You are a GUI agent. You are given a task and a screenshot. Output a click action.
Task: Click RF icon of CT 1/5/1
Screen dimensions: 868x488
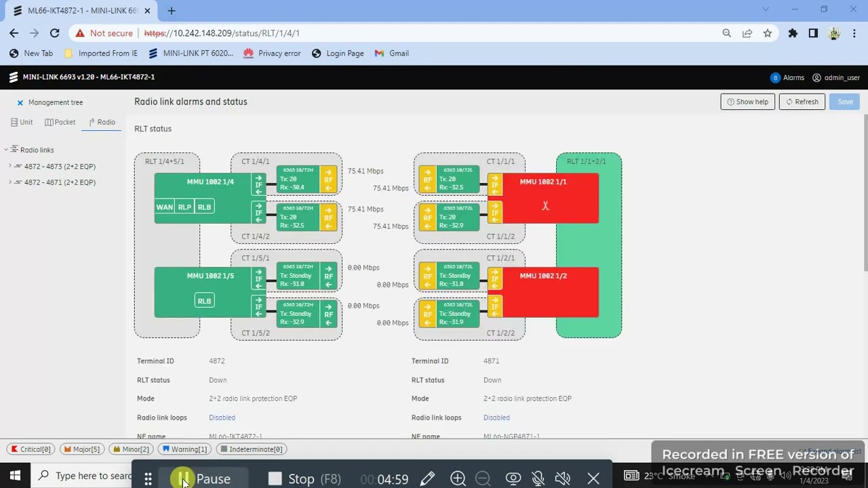click(328, 276)
